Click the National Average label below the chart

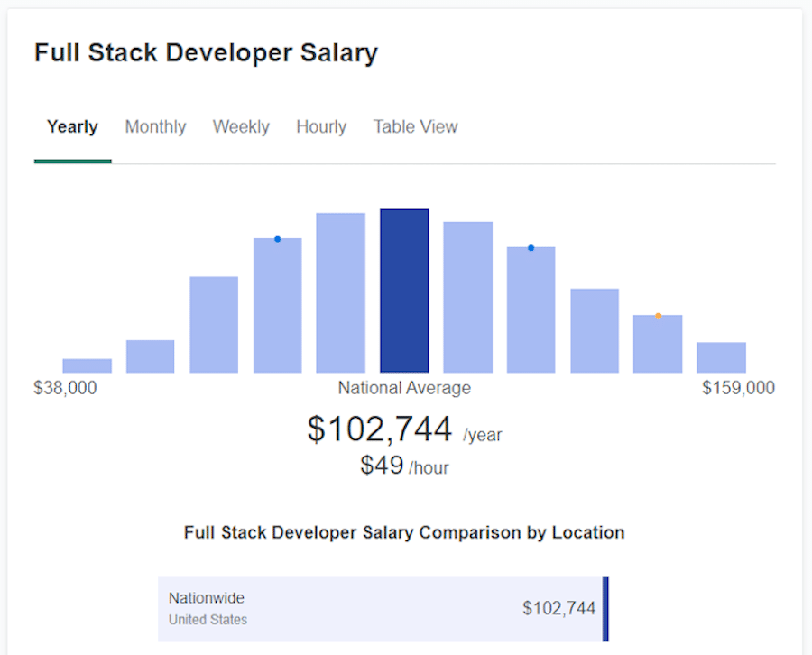tap(404, 387)
